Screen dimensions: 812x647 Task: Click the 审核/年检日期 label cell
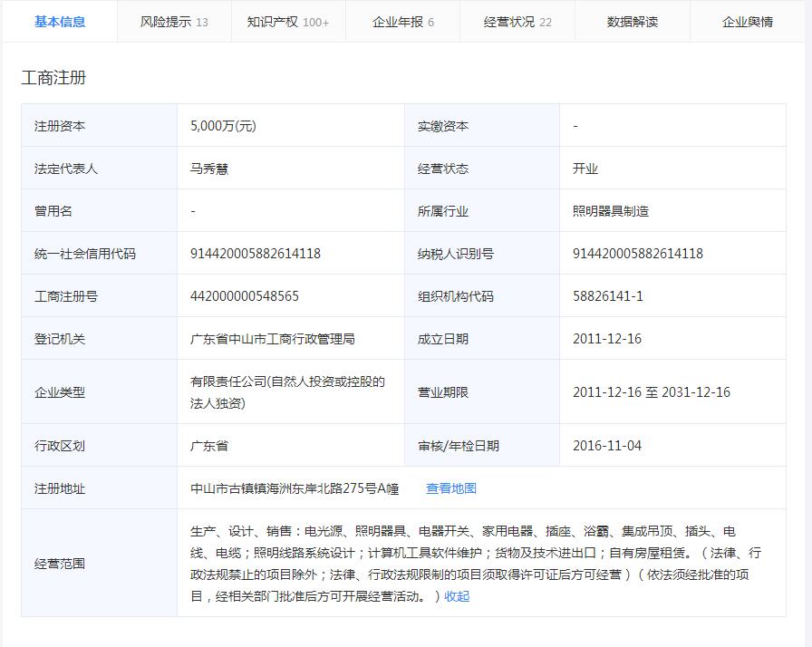click(x=482, y=446)
